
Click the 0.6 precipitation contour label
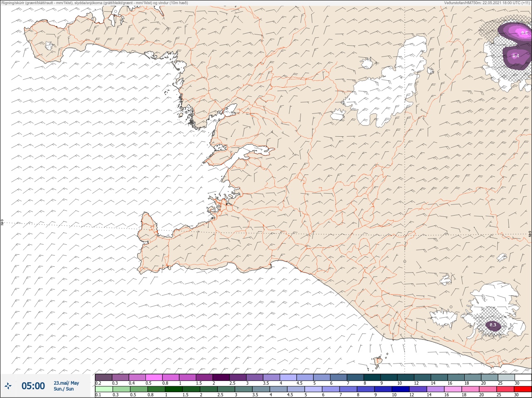point(524,33)
